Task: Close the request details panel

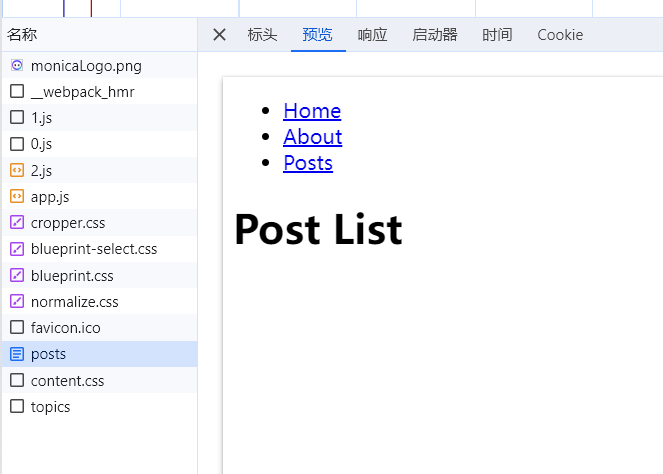Action: coord(220,35)
